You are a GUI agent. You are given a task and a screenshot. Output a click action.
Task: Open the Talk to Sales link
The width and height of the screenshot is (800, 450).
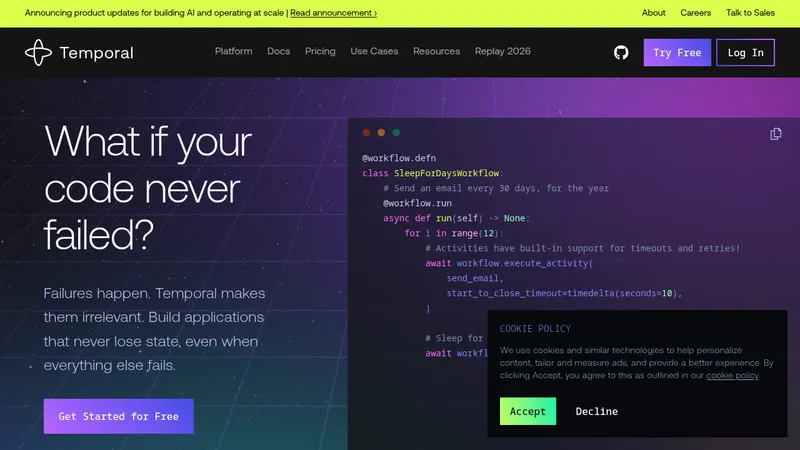751,13
